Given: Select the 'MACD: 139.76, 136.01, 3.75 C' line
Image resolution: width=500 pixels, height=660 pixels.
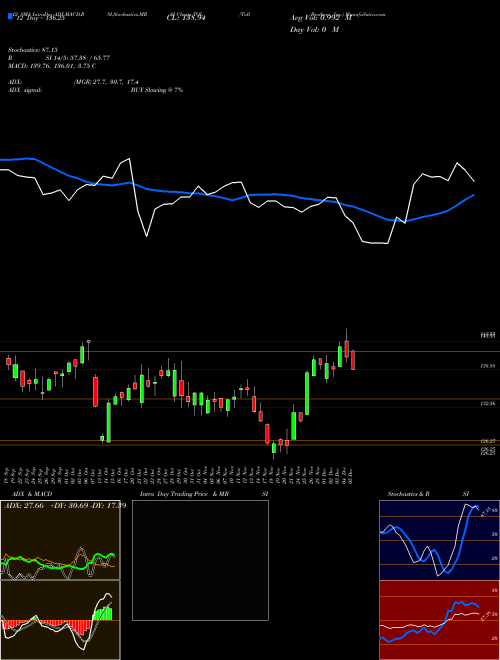Looking at the screenshot, I should (52, 66).
